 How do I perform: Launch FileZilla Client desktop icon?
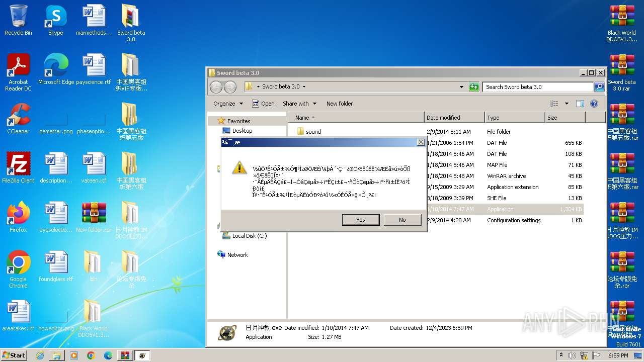point(18,168)
